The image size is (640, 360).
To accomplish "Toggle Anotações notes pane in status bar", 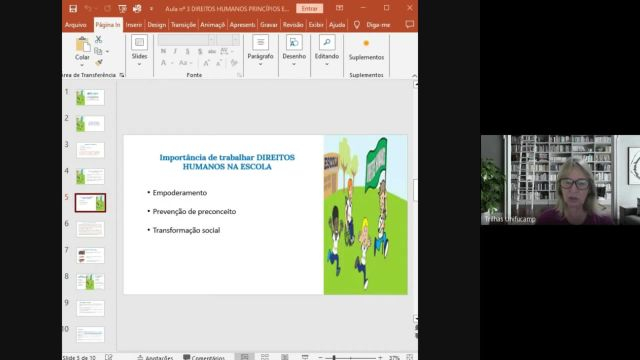I will 155,357.
